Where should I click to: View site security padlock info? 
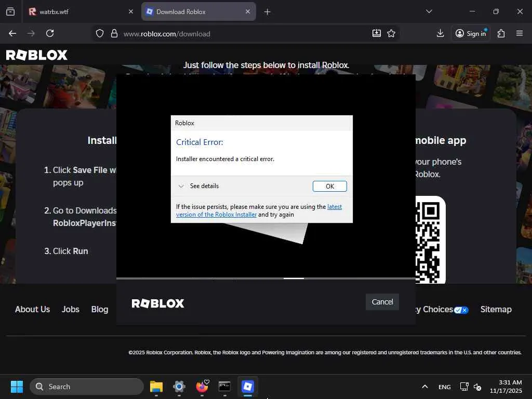114,34
